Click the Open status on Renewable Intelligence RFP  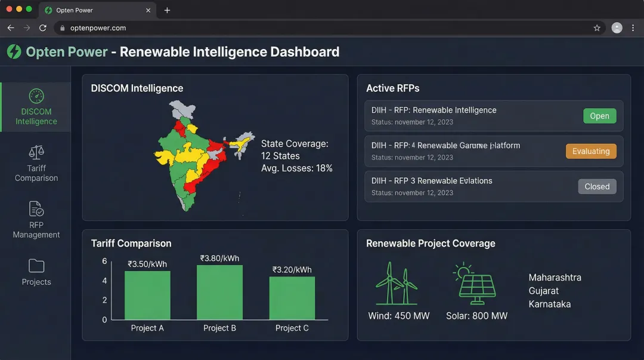[x=599, y=116]
